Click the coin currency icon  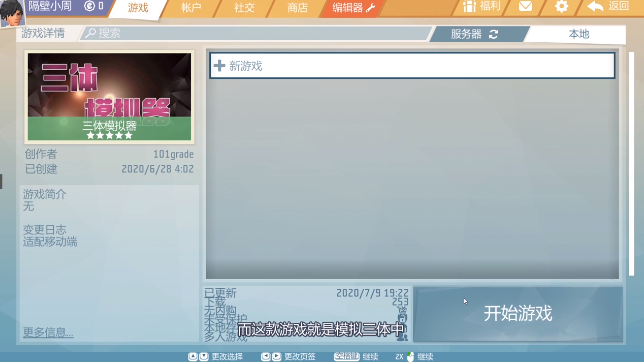89,6
